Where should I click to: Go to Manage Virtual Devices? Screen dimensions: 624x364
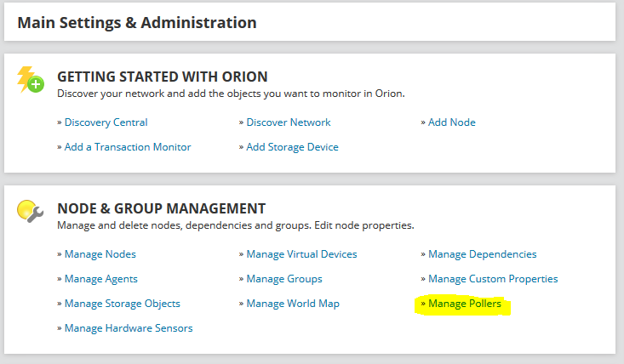(x=301, y=254)
